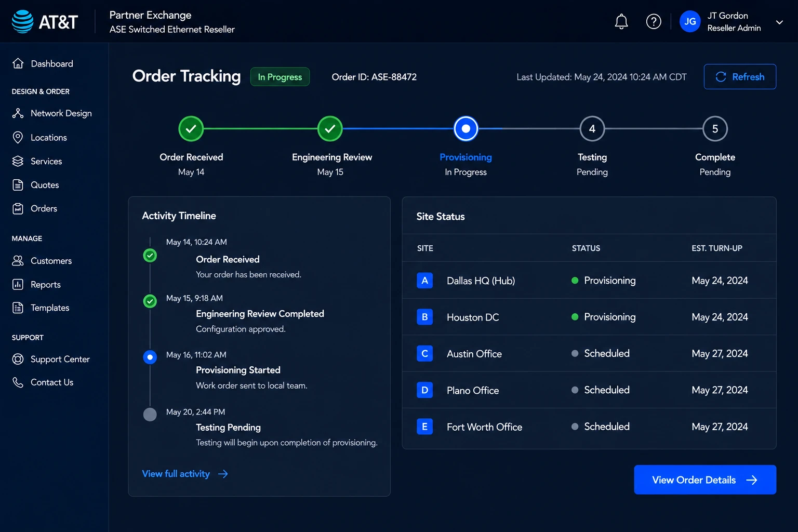
Task: Select the Fort Worth Office site name
Action: click(485, 427)
